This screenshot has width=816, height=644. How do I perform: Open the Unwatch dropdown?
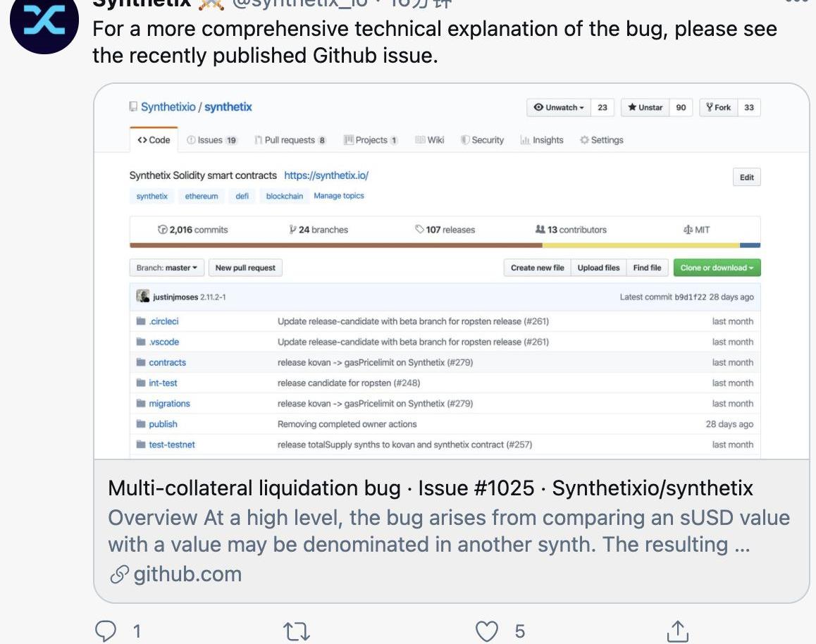[x=558, y=108]
